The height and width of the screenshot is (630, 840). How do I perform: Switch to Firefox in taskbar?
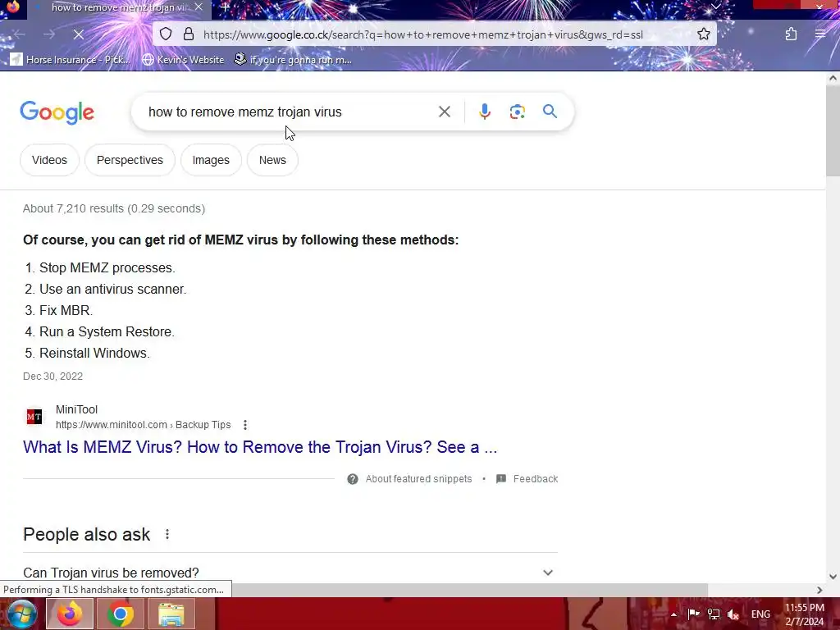(70, 614)
